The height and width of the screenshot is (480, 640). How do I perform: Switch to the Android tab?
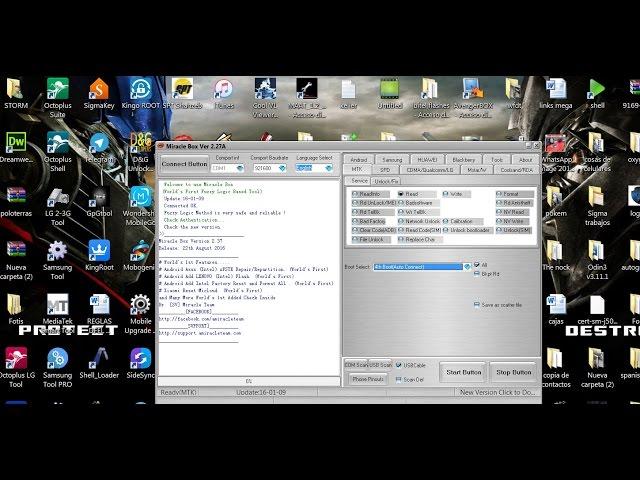click(359, 160)
